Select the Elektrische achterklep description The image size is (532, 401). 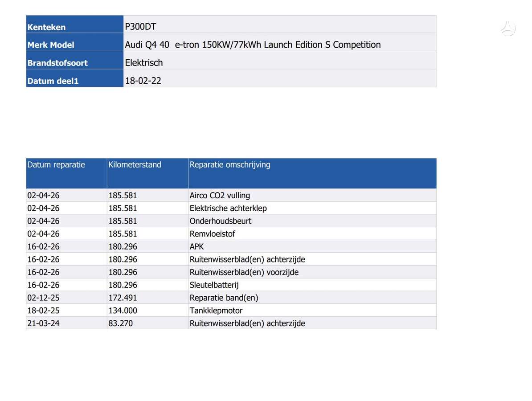click(228, 208)
